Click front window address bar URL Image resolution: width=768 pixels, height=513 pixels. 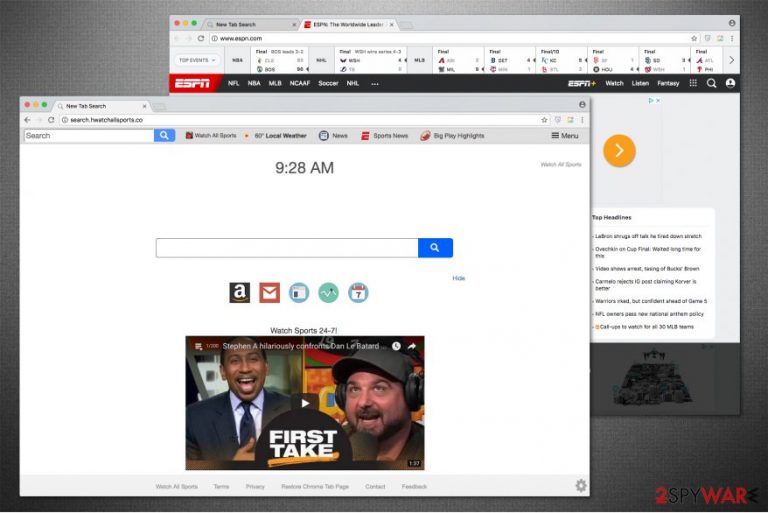106,120
